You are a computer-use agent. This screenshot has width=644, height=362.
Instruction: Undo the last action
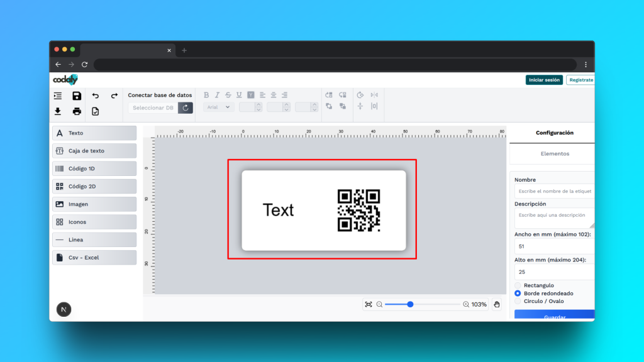[96, 96]
